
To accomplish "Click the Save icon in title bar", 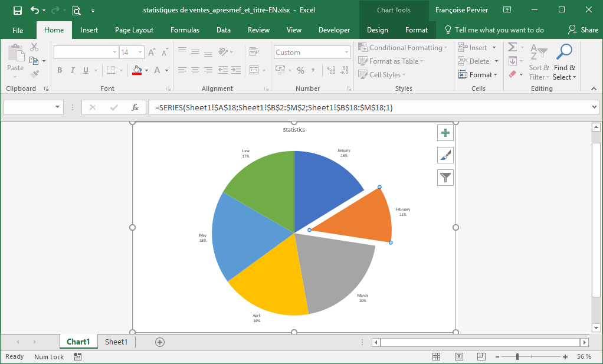I will (17, 10).
